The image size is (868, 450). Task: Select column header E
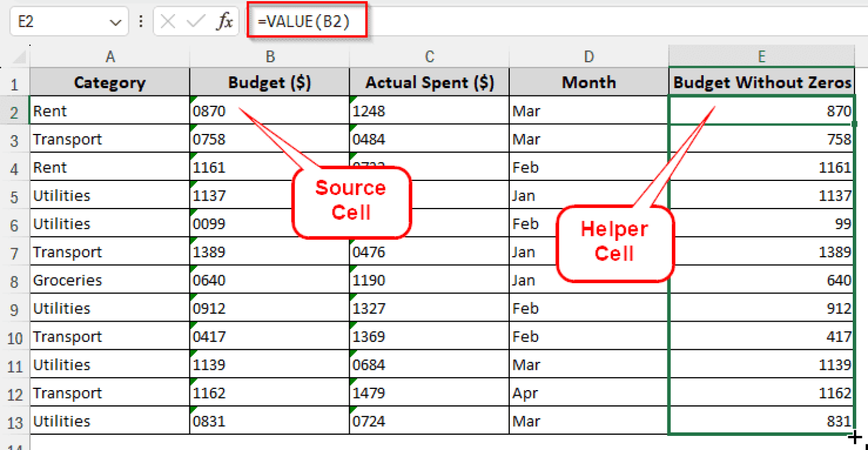[761, 56]
